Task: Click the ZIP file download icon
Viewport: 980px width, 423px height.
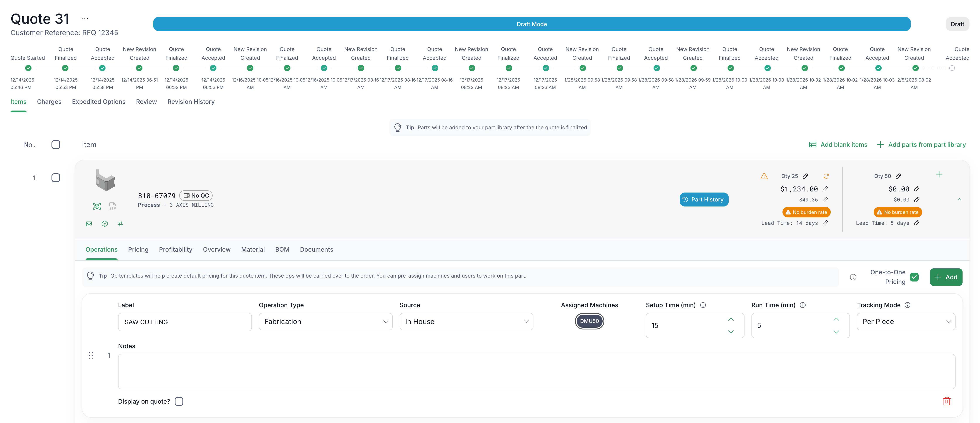Action: (113, 206)
